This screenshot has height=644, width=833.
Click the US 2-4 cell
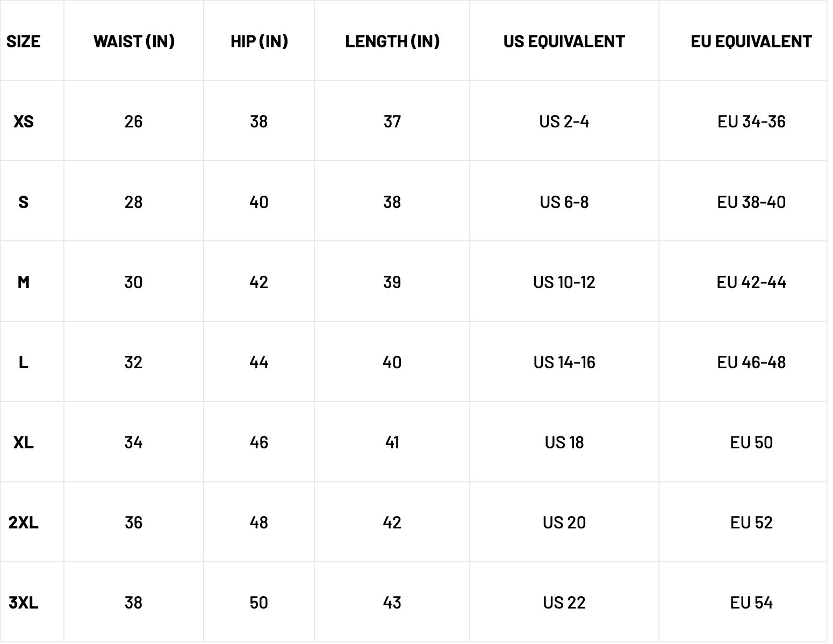tap(564, 121)
